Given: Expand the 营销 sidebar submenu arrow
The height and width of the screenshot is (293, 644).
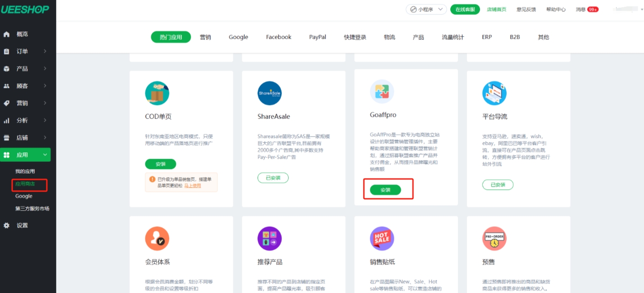Looking at the screenshot, I should (45, 103).
